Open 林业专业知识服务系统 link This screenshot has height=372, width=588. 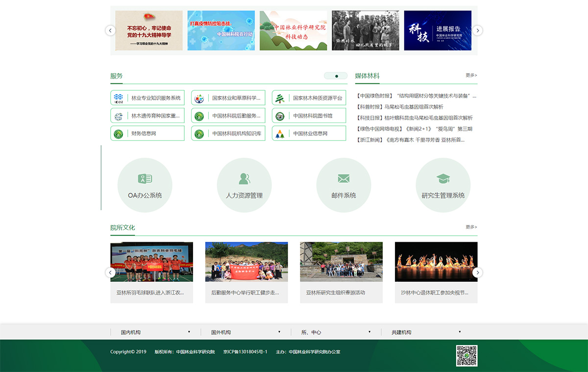coord(156,98)
